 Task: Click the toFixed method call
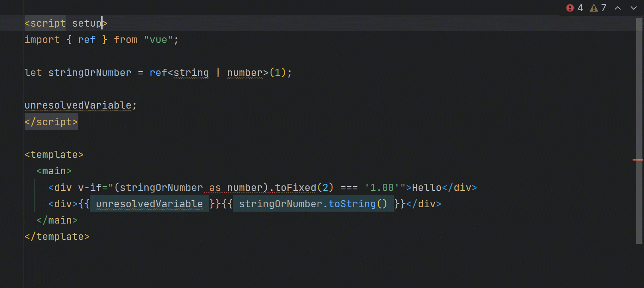point(295,188)
